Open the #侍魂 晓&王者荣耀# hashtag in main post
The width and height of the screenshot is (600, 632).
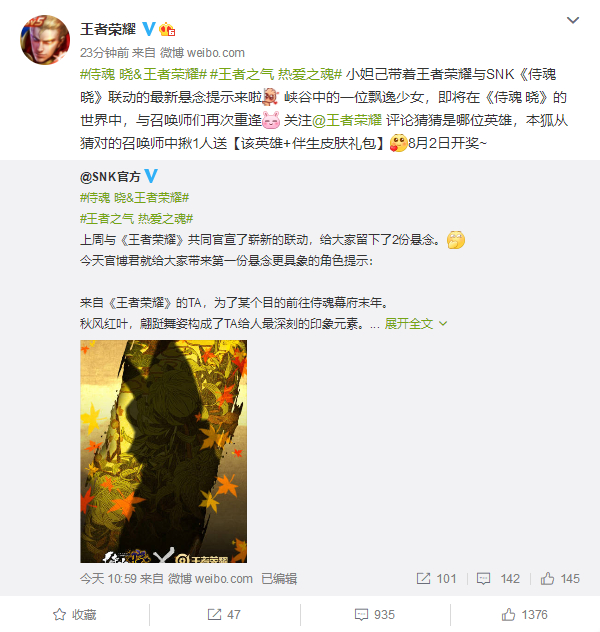tap(143, 74)
